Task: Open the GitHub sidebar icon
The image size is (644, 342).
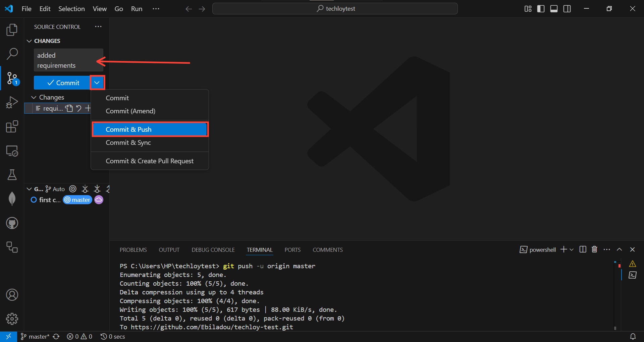Action: click(x=12, y=223)
